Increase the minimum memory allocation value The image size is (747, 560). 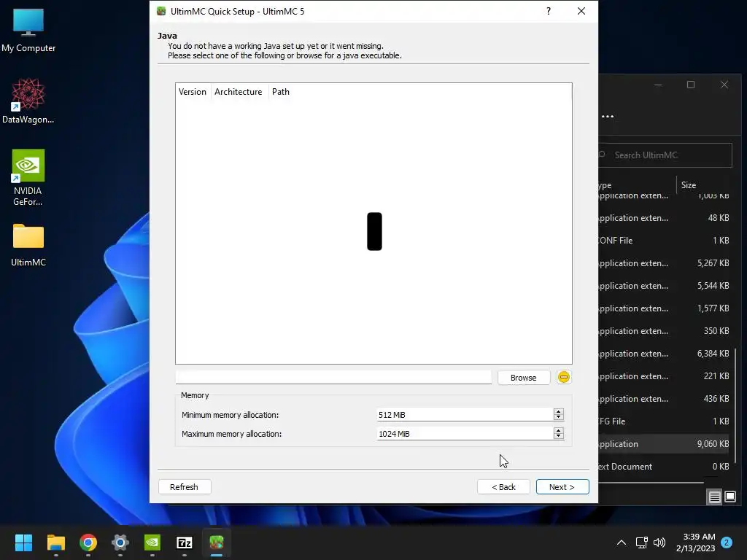point(559,411)
